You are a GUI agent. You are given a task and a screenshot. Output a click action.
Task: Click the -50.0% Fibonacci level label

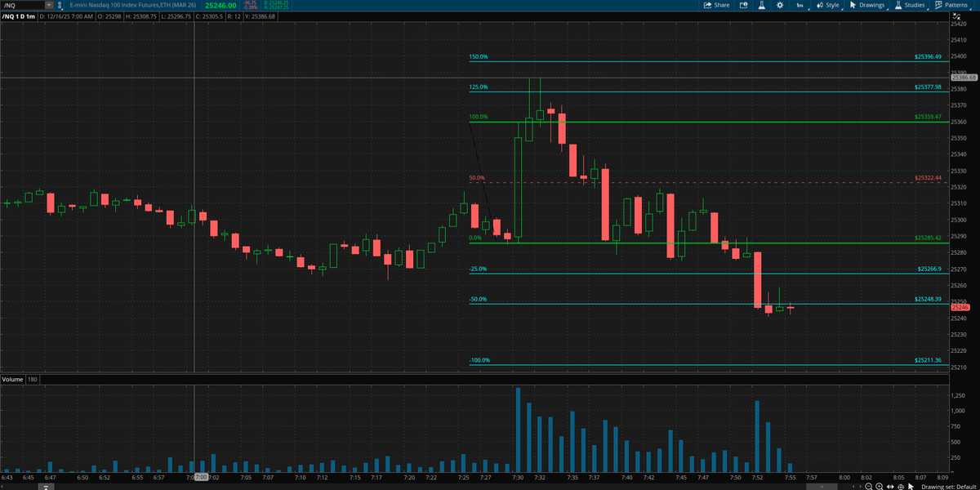coord(478,299)
